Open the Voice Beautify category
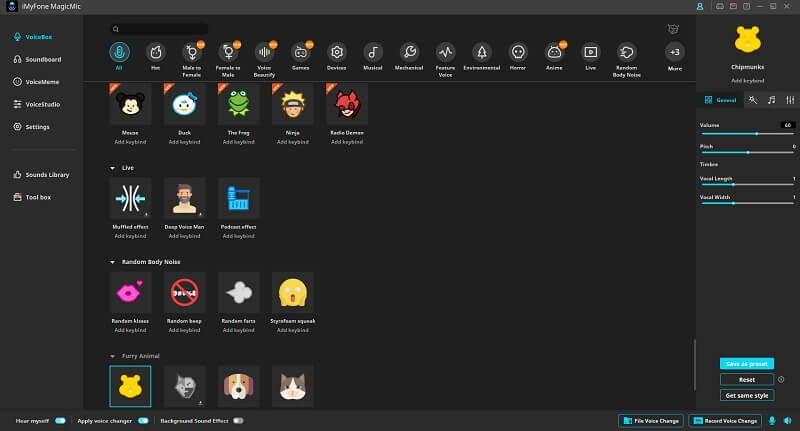 (x=264, y=52)
